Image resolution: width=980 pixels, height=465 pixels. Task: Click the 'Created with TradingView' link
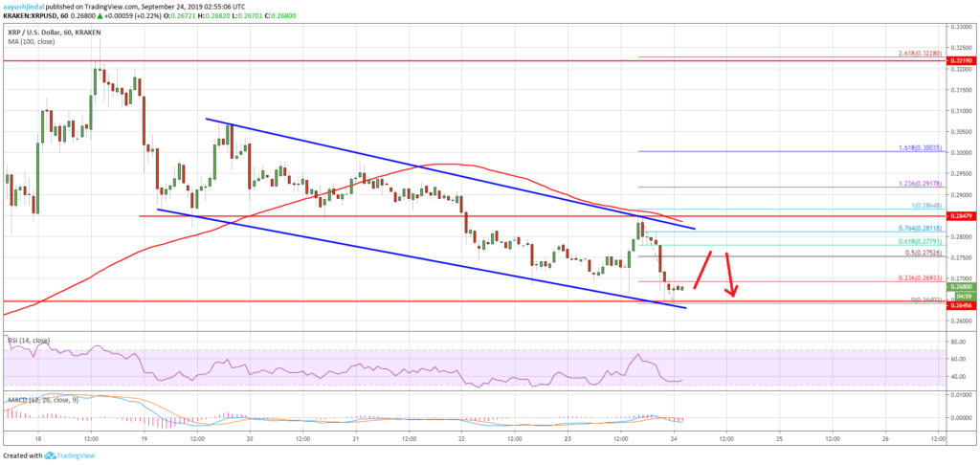point(38,455)
